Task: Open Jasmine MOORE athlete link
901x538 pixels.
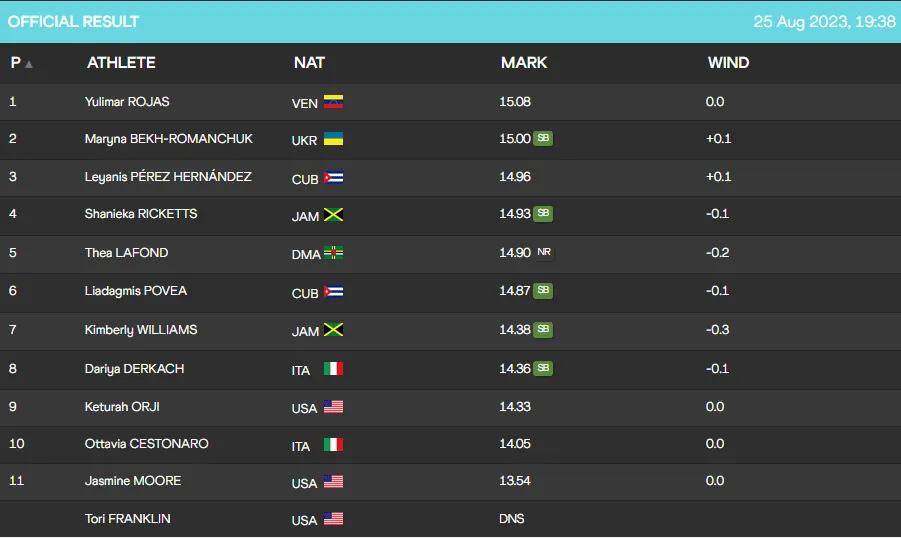Action: (x=133, y=481)
